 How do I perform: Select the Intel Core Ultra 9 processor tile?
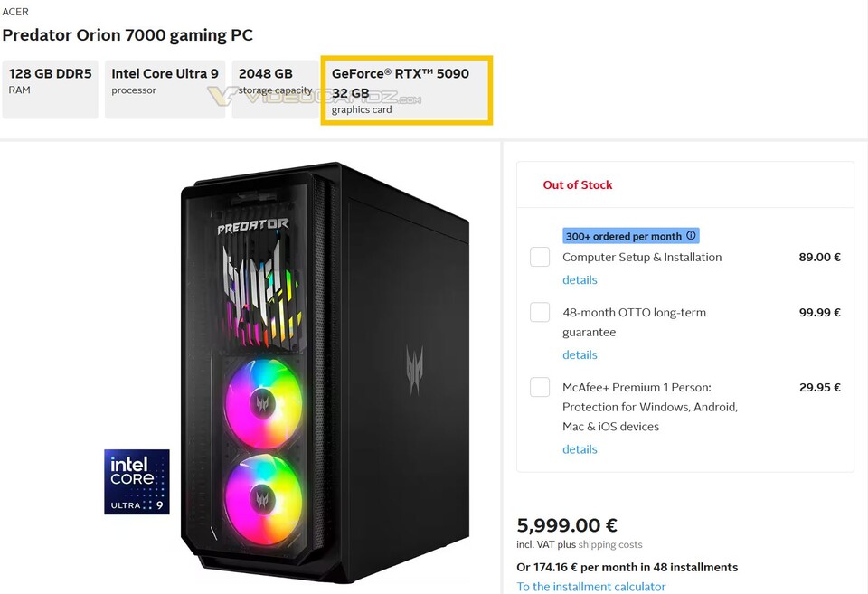[165, 89]
